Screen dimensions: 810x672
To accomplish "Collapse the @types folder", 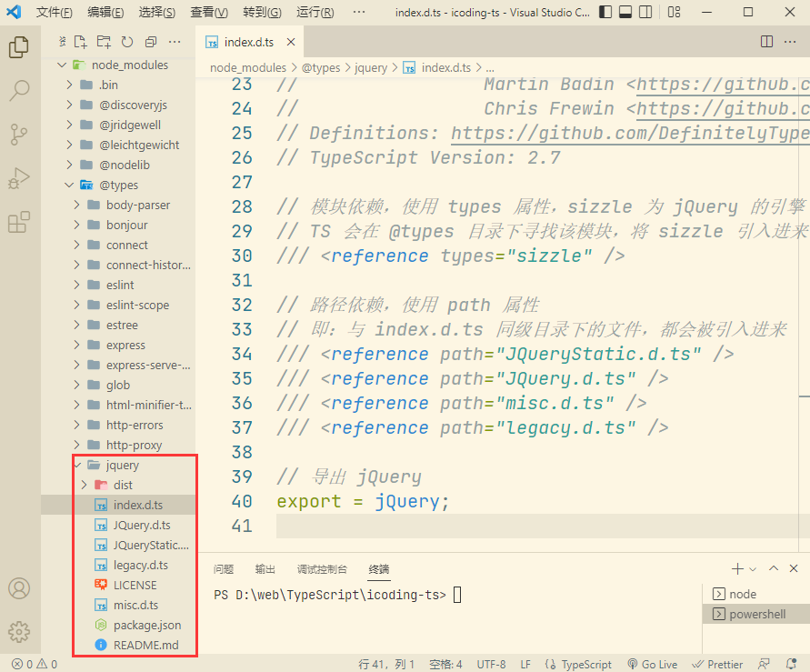I will click(118, 185).
